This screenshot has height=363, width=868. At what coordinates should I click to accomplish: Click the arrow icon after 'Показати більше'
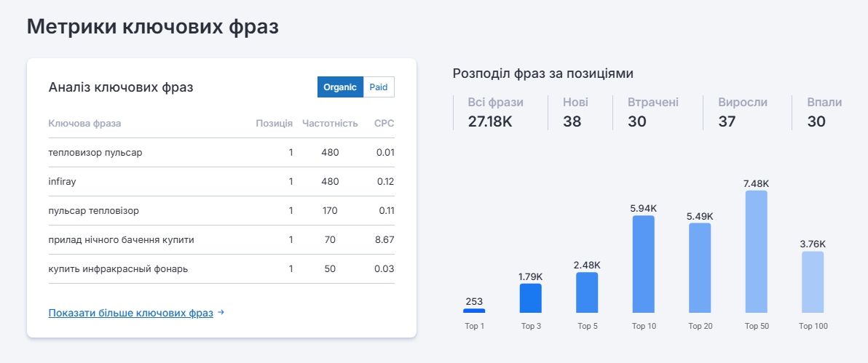(x=221, y=313)
